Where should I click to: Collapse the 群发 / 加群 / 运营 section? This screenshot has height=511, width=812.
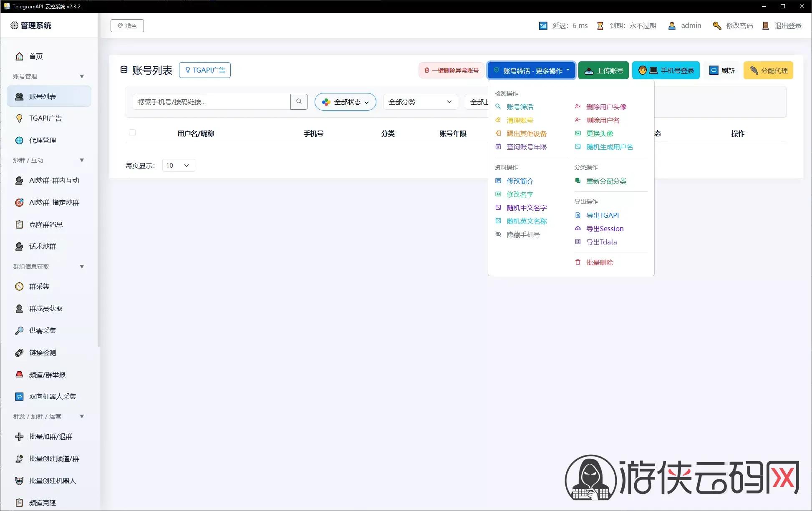82,416
